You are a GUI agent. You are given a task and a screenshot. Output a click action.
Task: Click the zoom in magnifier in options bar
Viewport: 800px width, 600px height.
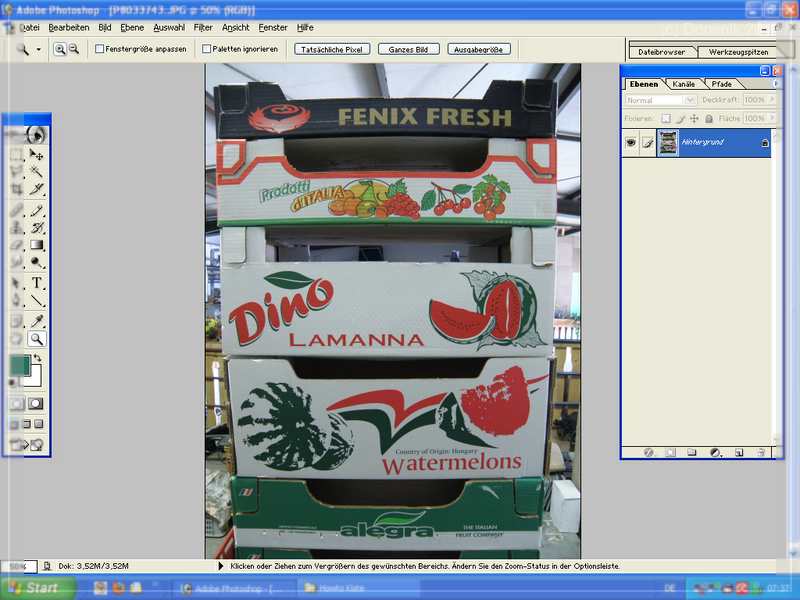pos(60,49)
